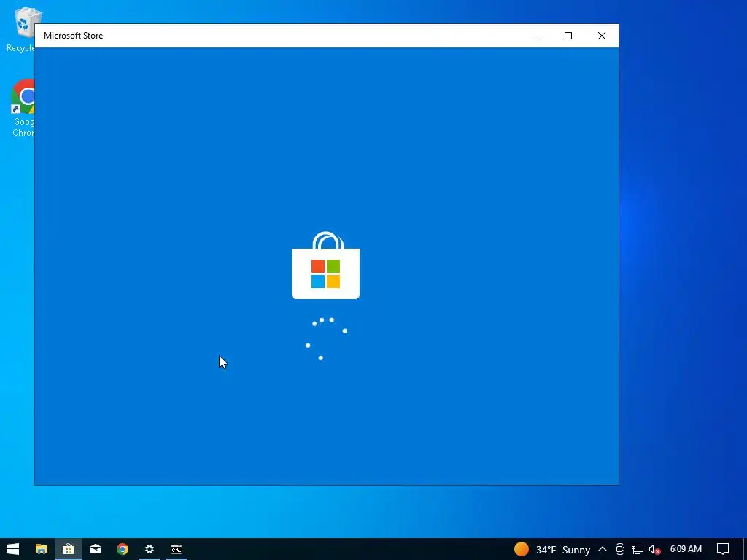Open File Explorer from the taskbar
Screen dimensions: 747x560
pyautogui.click(x=42, y=549)
